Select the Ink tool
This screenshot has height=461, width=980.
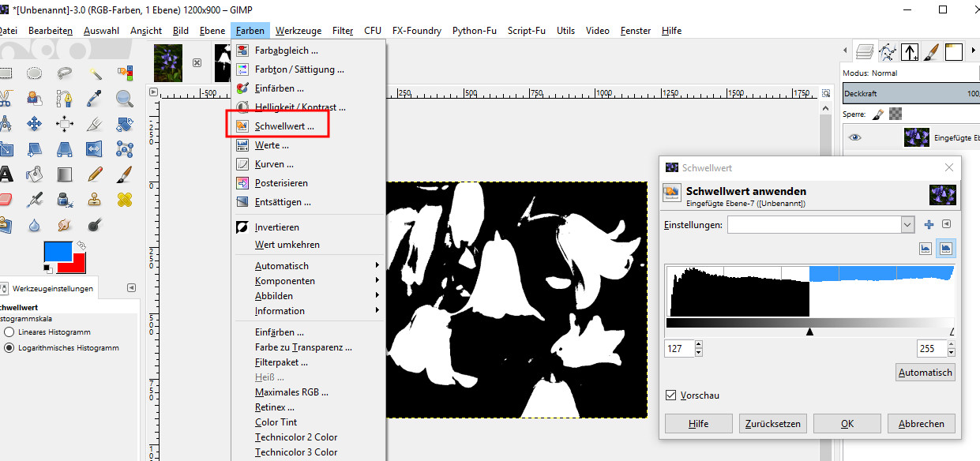(65, 199)
